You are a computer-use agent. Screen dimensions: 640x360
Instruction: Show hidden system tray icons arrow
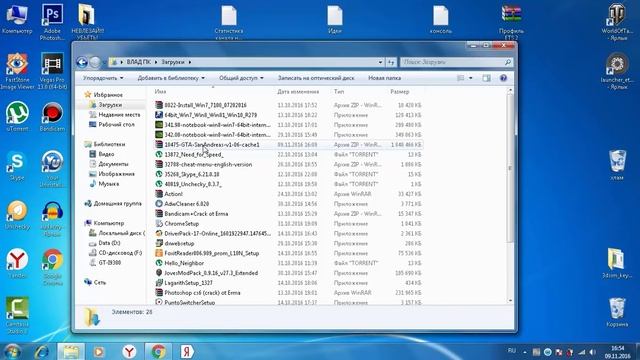click(x=525, y=352)
